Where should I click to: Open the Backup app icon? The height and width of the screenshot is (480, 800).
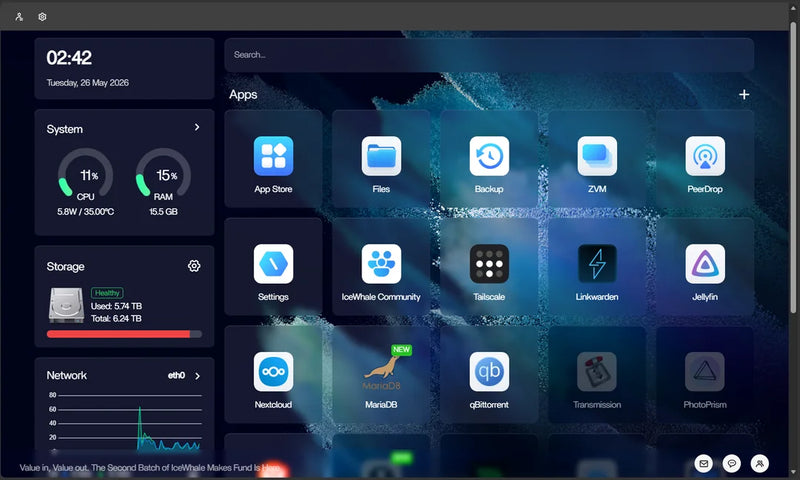(x=489, y=156)
